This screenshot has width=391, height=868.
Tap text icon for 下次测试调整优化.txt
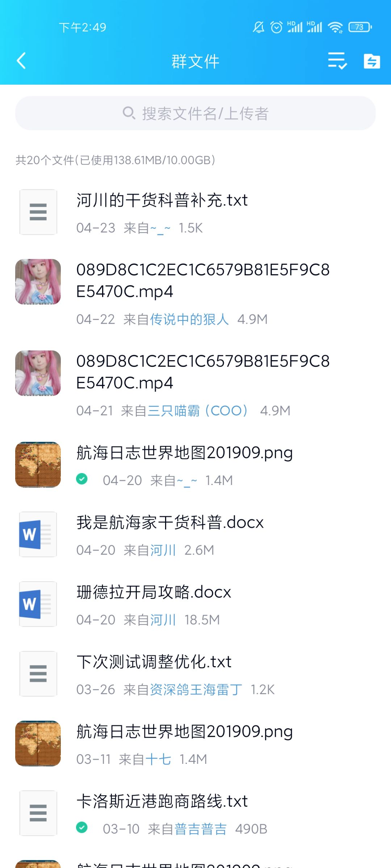click(x=38, y=674)
